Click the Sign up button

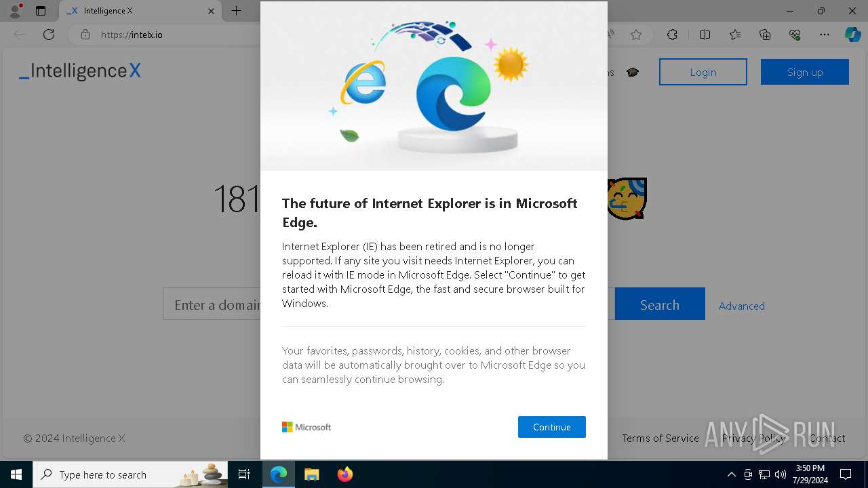click(x=805, y=72)
